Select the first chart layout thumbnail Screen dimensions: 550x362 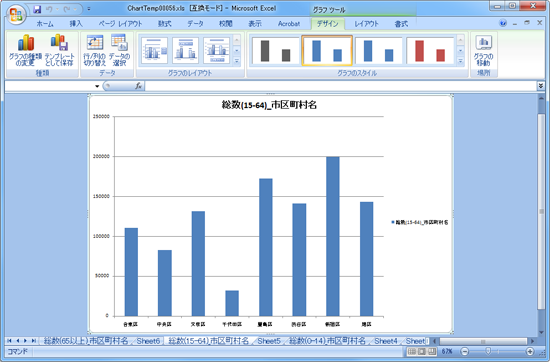pyautogui.click(x=154, y=51)
